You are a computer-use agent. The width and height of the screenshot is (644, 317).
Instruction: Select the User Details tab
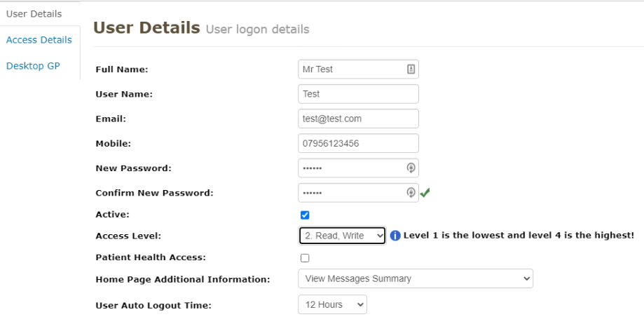[34, 14]
